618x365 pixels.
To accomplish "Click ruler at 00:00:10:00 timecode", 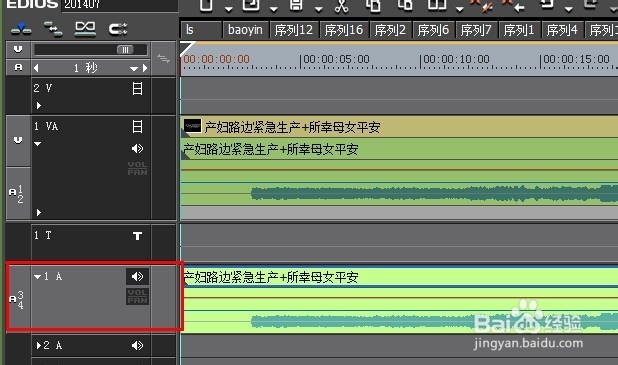I will 456,60.
